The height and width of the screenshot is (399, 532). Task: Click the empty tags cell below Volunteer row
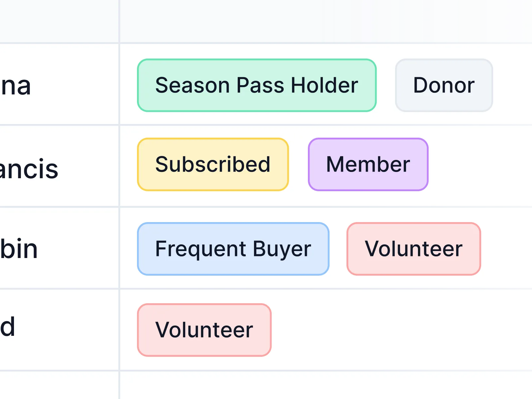click(x=326, y=386)
